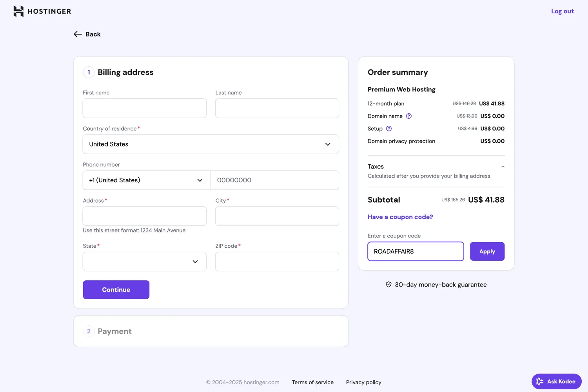The width and height of the screenshot is (588, 392).
Task: Apply the ROADAFFAIR8 coupon code
Action: coord(487,251)
